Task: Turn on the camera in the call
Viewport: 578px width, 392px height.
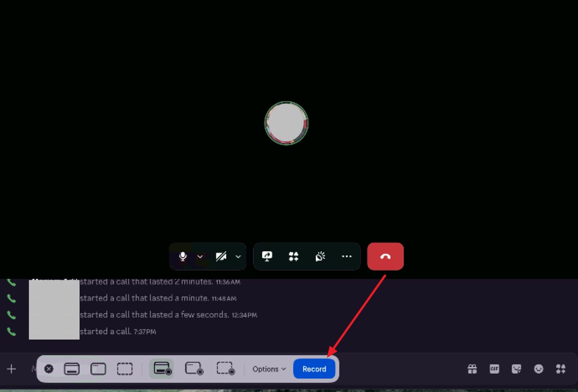Action: coord(221,256)
